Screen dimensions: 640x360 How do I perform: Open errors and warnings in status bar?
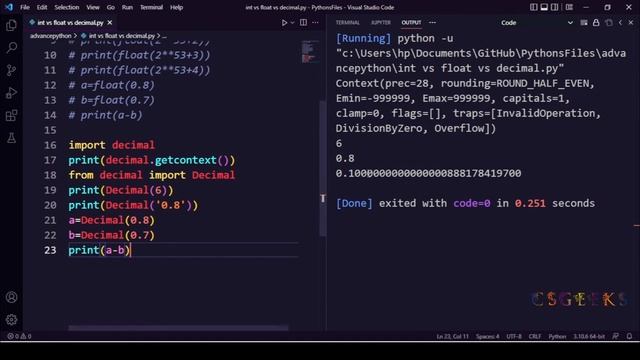pyautogui.click(x=19, y=336)
